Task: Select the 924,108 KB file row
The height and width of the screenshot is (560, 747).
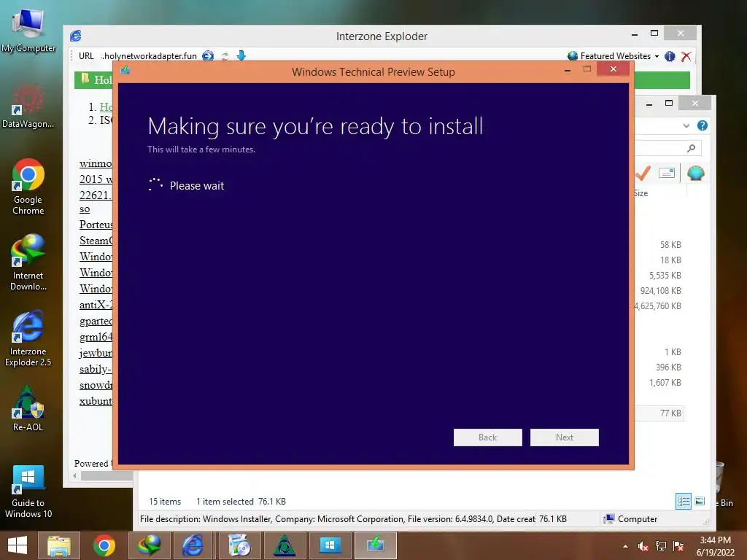Action: [660, 290]
